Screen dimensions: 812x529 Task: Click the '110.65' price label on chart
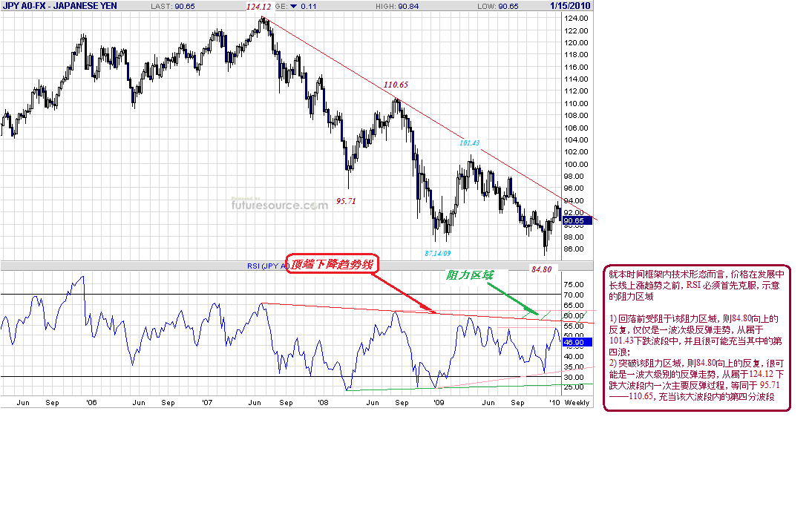[x=396, y=85]
